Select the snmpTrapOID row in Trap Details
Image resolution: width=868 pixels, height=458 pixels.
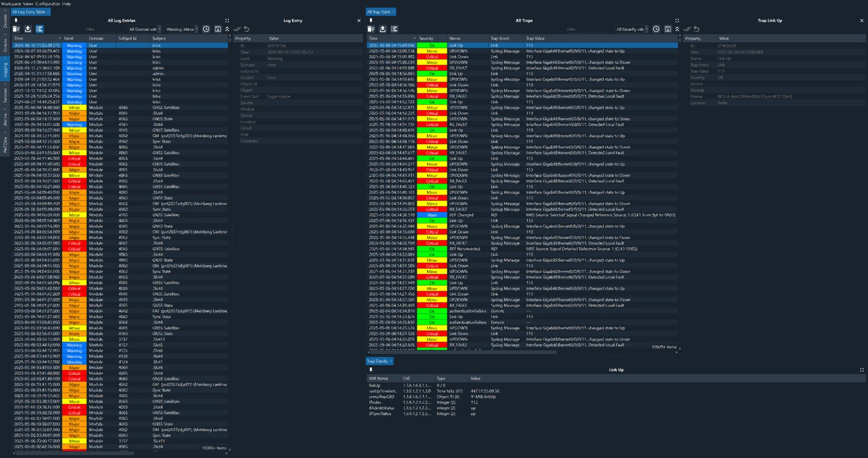click(x=616, y=396)
